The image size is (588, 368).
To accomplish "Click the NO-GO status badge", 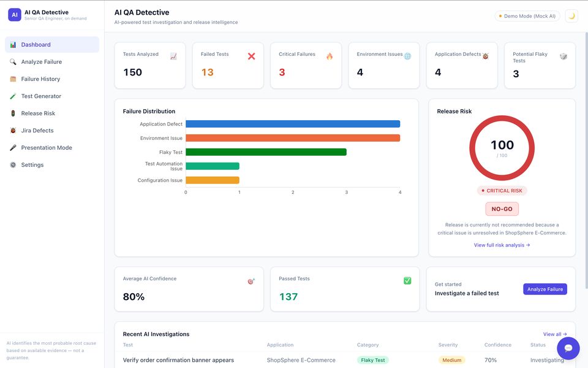I will click(x=502, y=209).
